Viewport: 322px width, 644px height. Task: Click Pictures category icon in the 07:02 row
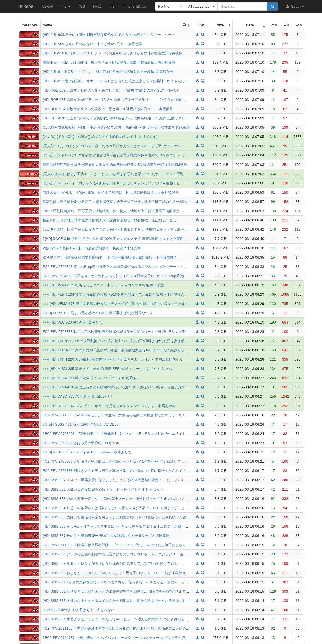29,174
